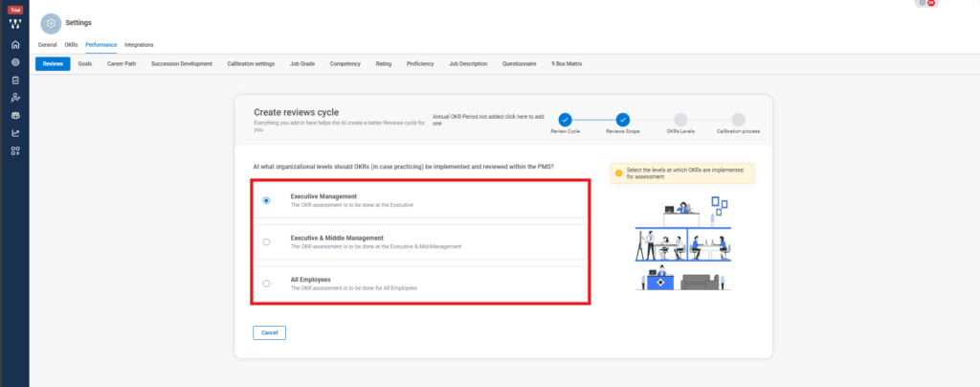The image size is (980, 387).
Task: Click the Settings gear avatar icon
Action: [52, 23]
